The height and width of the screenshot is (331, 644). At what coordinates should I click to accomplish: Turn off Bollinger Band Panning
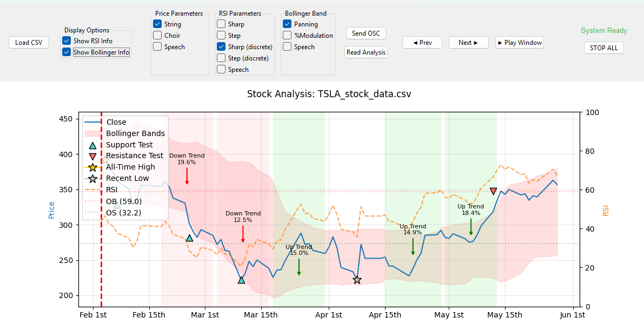tap(287, 24)
